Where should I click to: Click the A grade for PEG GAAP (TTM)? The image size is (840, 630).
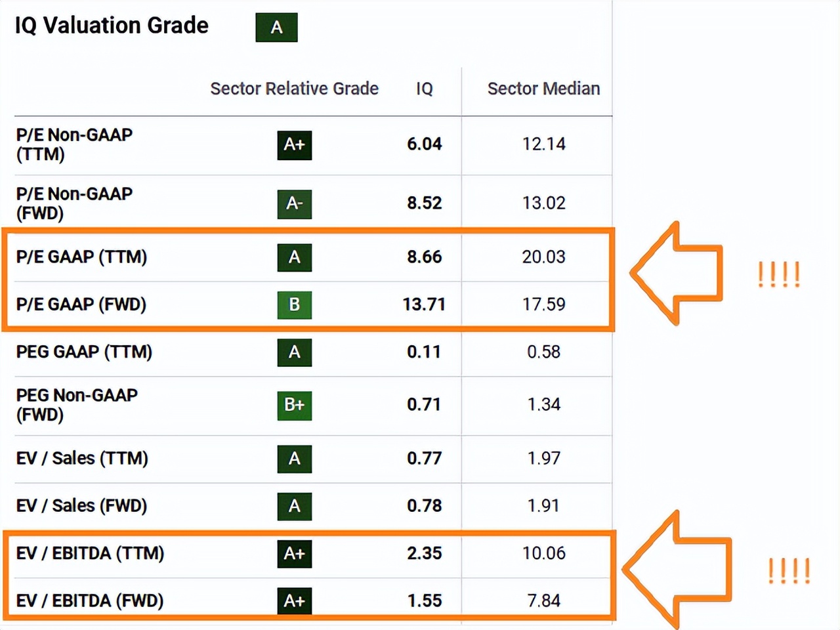(294, 352)
